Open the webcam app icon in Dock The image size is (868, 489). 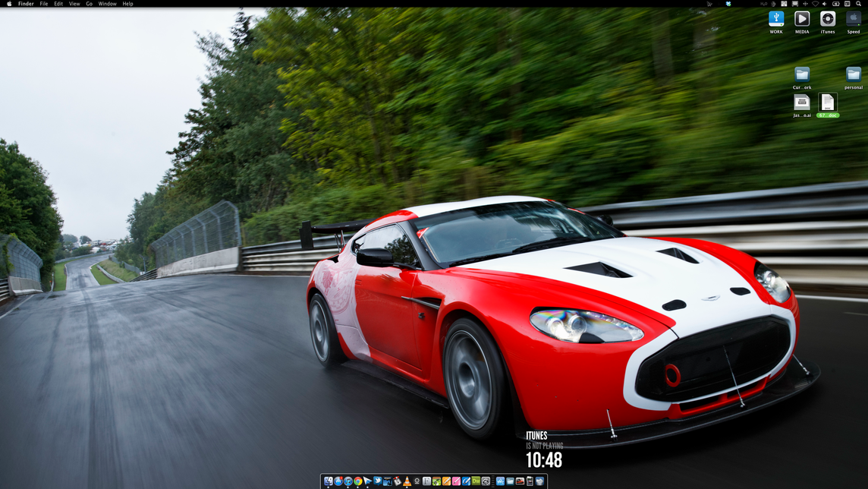coord(417,481)
